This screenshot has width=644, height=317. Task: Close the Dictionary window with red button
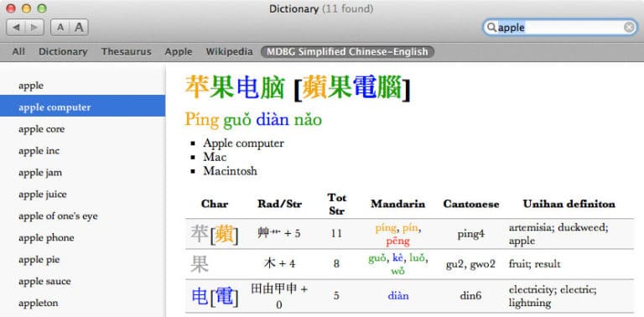pyautogui.click(x=11, y=8)
